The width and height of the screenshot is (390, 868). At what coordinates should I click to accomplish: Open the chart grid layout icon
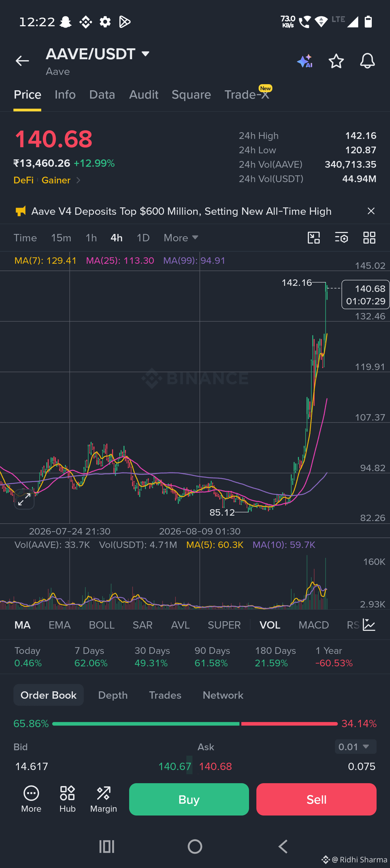369,237
